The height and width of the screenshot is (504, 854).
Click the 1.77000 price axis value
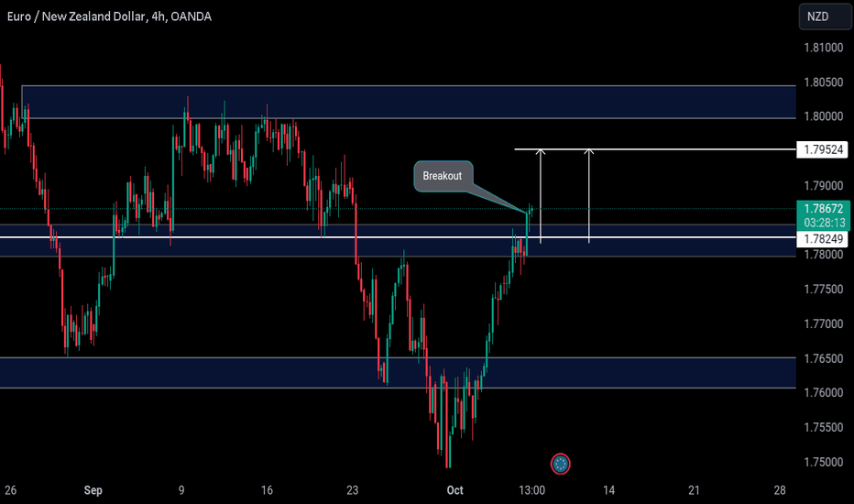coord(823,323)
